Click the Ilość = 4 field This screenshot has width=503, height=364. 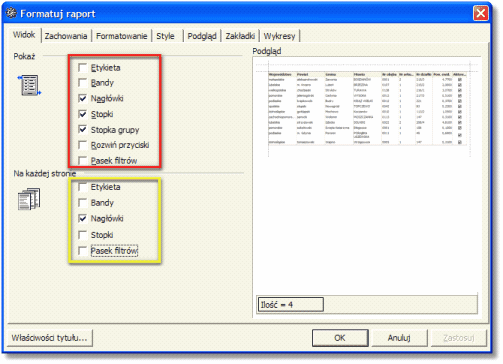291,304
